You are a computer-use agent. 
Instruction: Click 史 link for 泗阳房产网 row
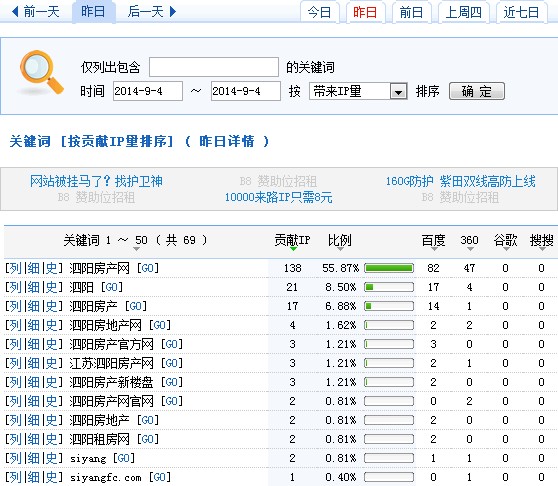pos(51,268)
